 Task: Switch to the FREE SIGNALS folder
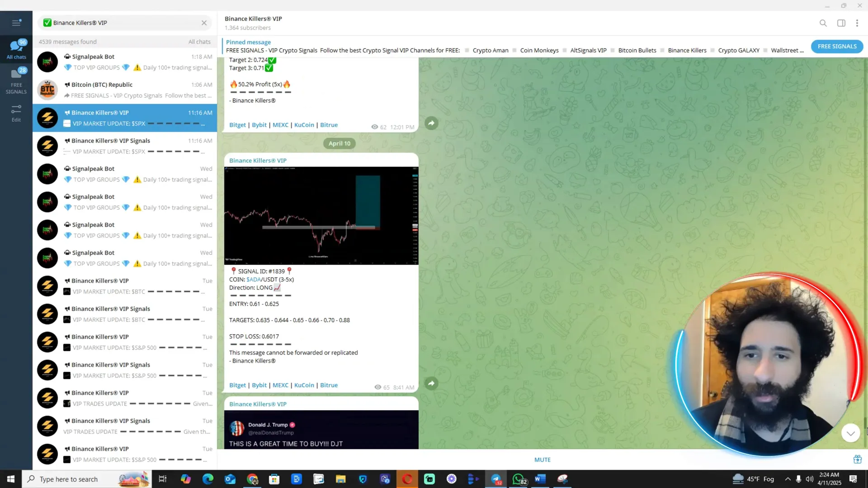(16, 81)
